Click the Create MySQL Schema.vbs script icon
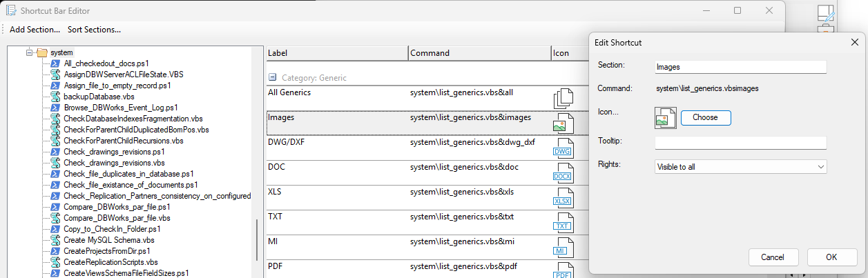 [x=55, y=240]
